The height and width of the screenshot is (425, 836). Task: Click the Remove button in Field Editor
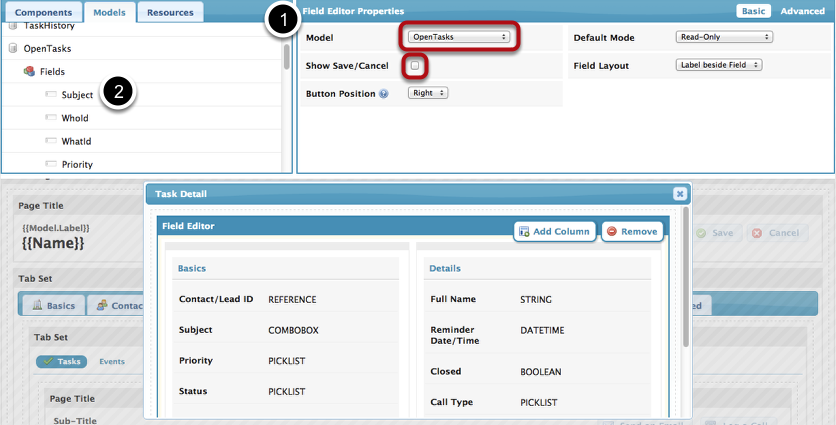632,232
